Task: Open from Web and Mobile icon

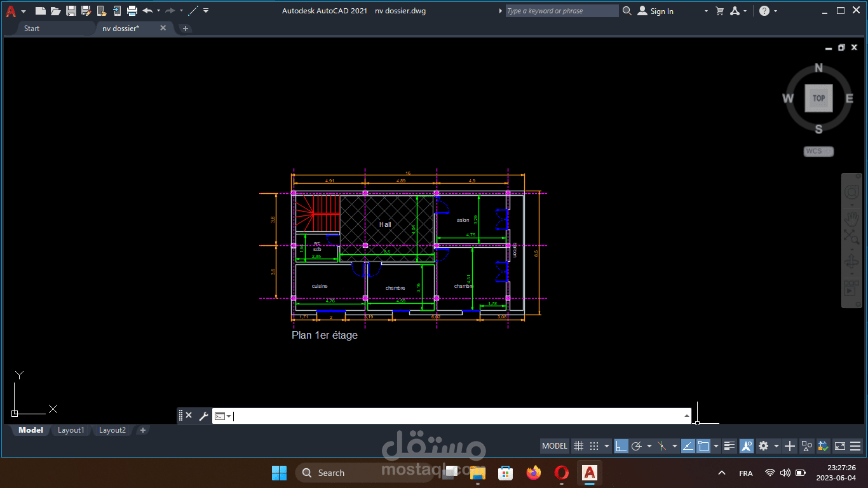Action: click(102, 11)
